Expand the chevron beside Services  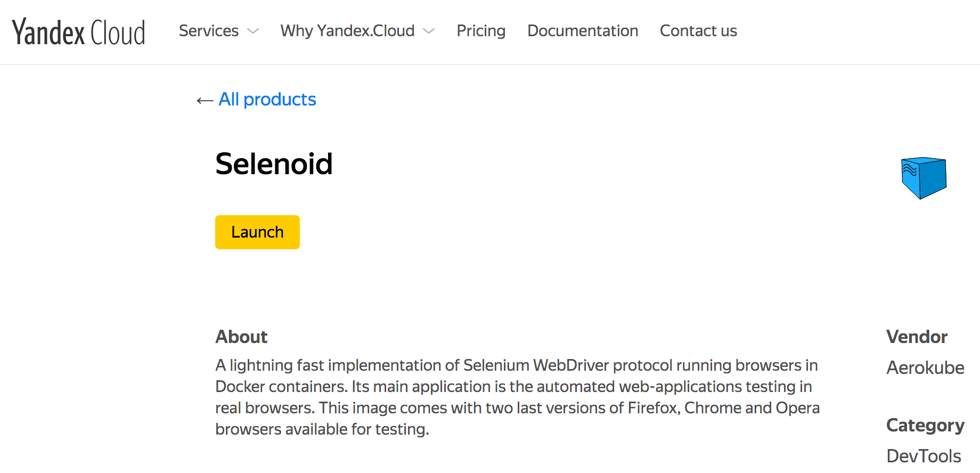tap(253, 31)
